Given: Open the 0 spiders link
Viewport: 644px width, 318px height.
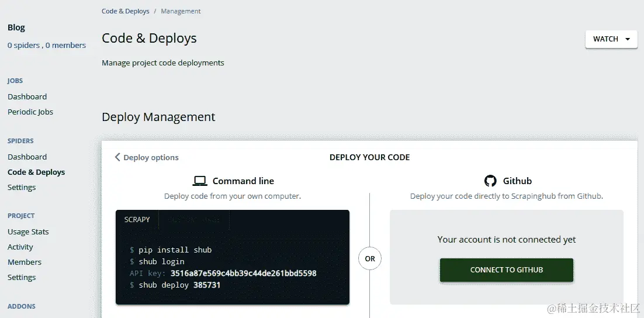Looking at the screenshot, I should 23,45.
